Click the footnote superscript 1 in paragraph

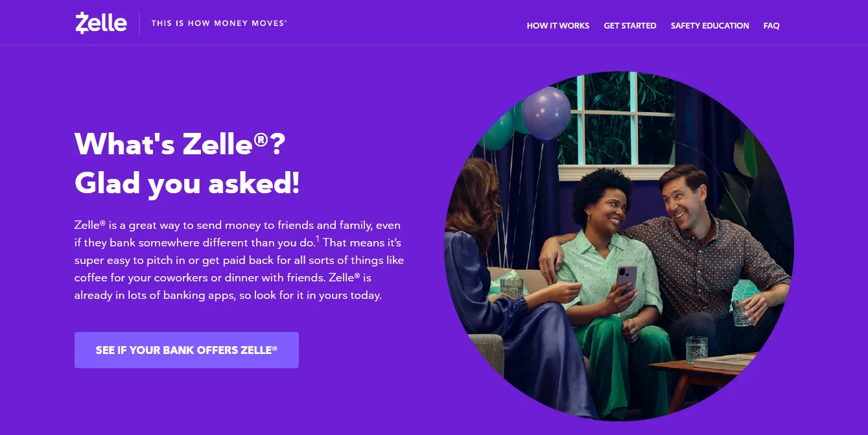318,239
